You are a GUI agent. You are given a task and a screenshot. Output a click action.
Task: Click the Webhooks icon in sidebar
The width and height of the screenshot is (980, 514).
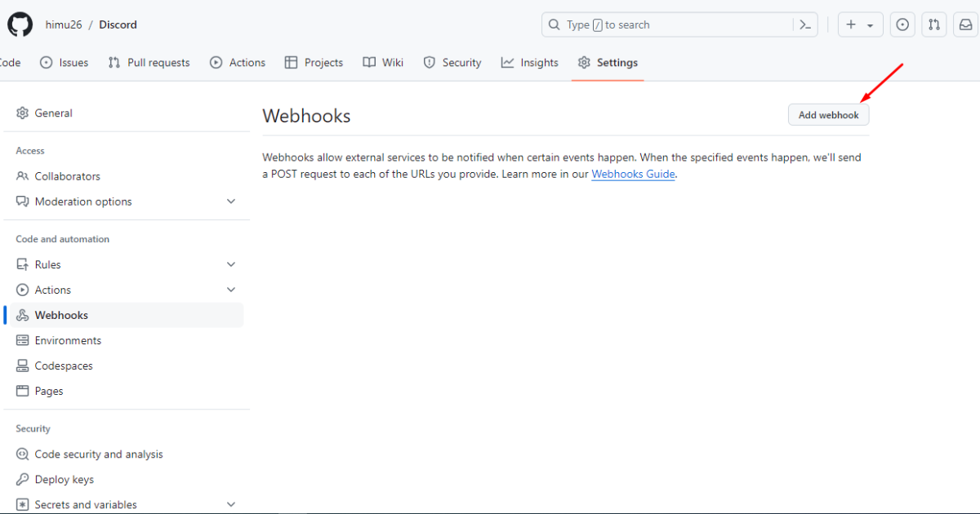pyautogui.click(x=23, y=315)
